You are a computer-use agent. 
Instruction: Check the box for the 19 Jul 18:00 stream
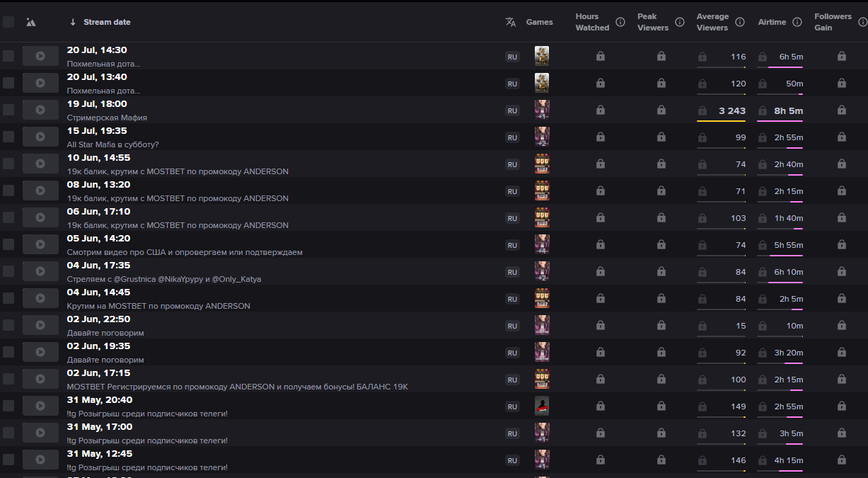pyautogui.click(x=8, y=110)
